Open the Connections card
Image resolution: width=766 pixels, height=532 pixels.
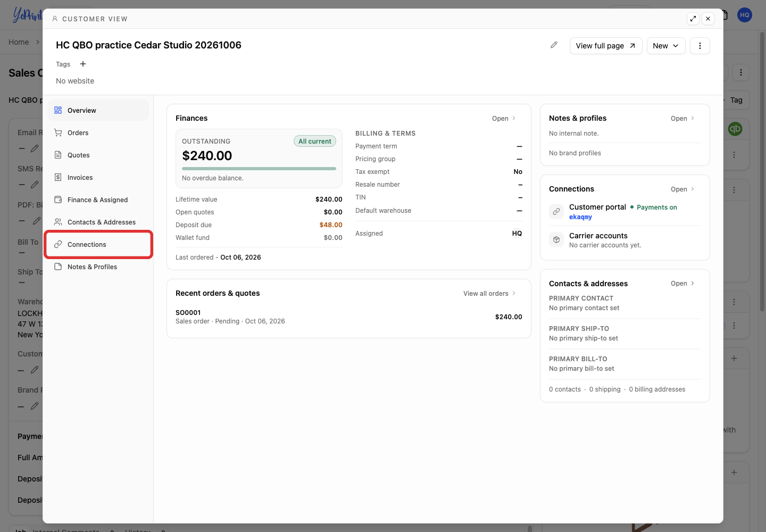(x=682, y=189)
